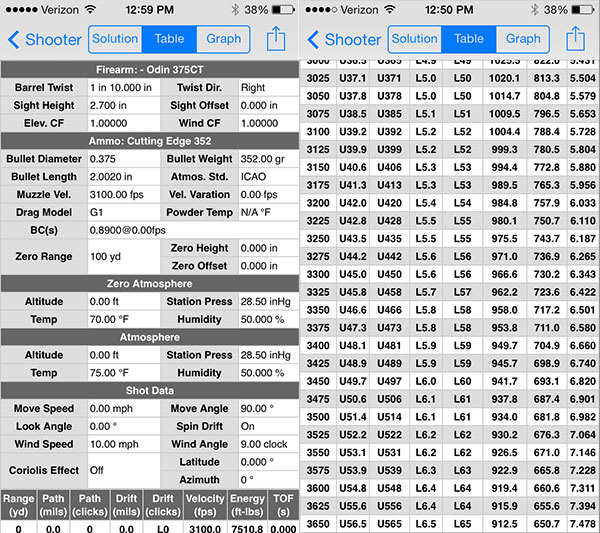Screen dimensions: 600x533
Task: Tap Temp value 75.00 °F
Action: point(124,373)
